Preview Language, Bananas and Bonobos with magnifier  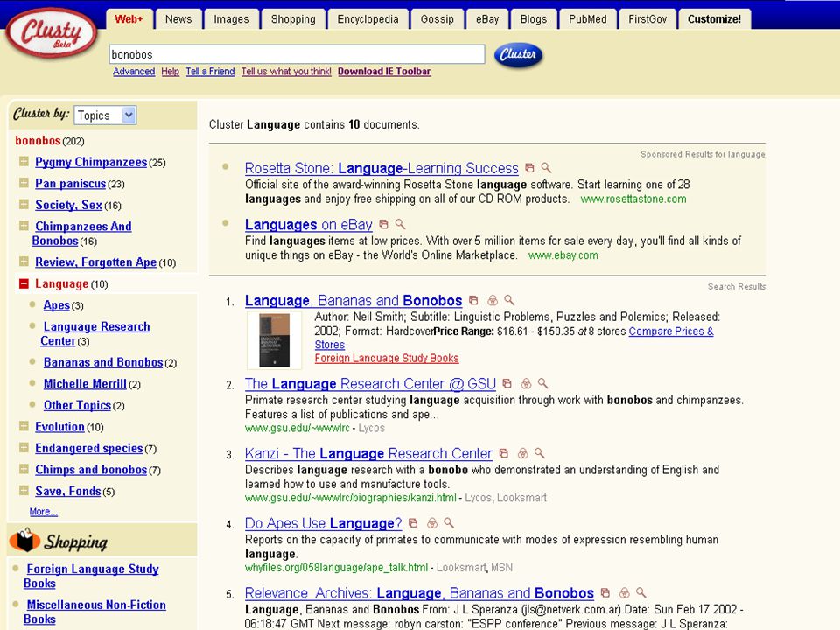click(x=509, y=300)
